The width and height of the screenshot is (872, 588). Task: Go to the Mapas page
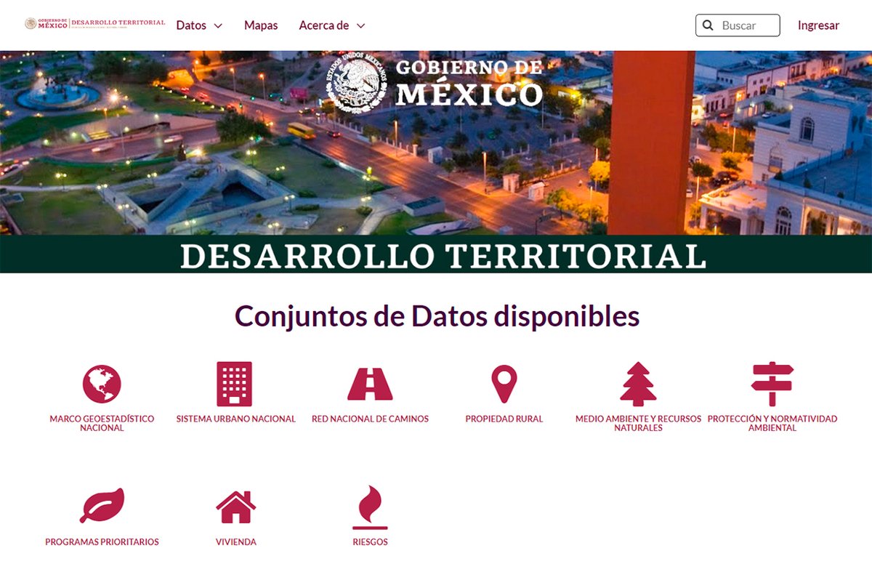coord(261,25)
